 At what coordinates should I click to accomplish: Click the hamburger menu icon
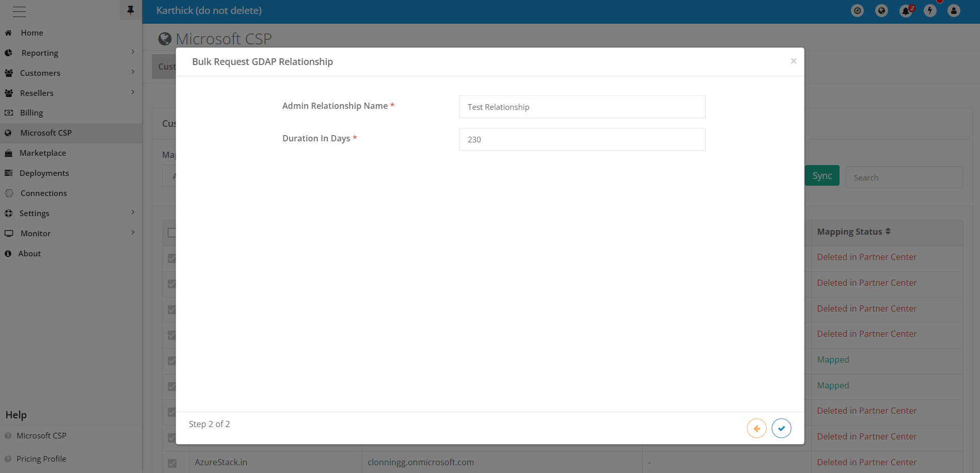point(20,11)
